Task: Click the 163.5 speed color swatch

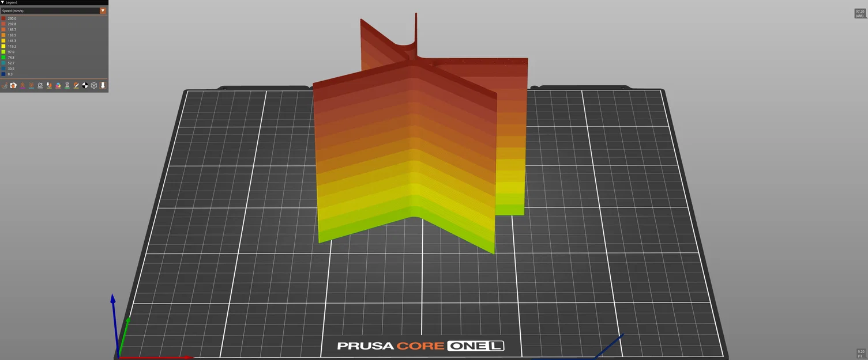Action: [x=3, y=35]
